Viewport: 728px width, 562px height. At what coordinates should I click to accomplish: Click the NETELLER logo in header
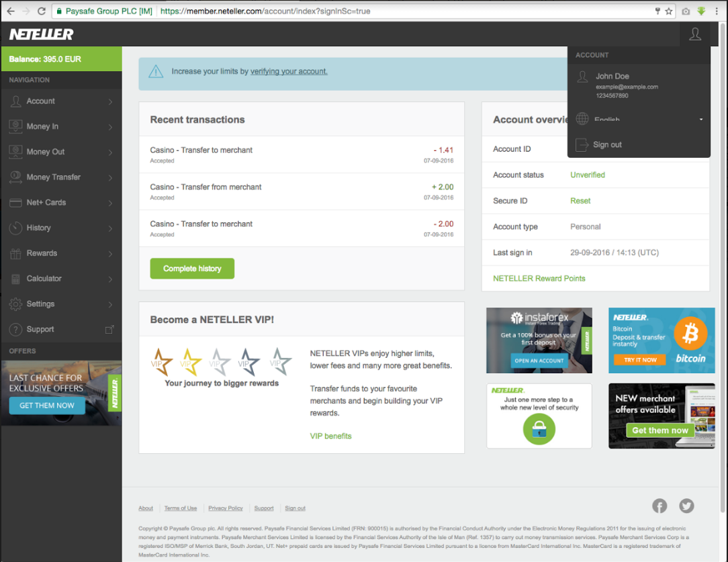pos(42,34)
